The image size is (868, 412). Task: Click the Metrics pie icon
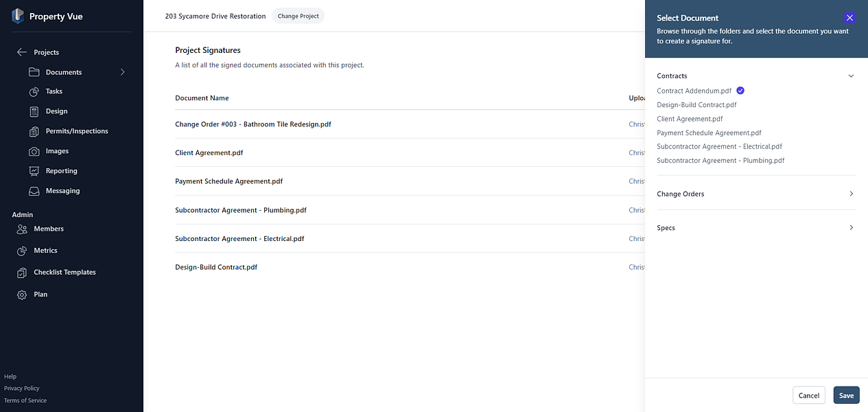(22, 251)
